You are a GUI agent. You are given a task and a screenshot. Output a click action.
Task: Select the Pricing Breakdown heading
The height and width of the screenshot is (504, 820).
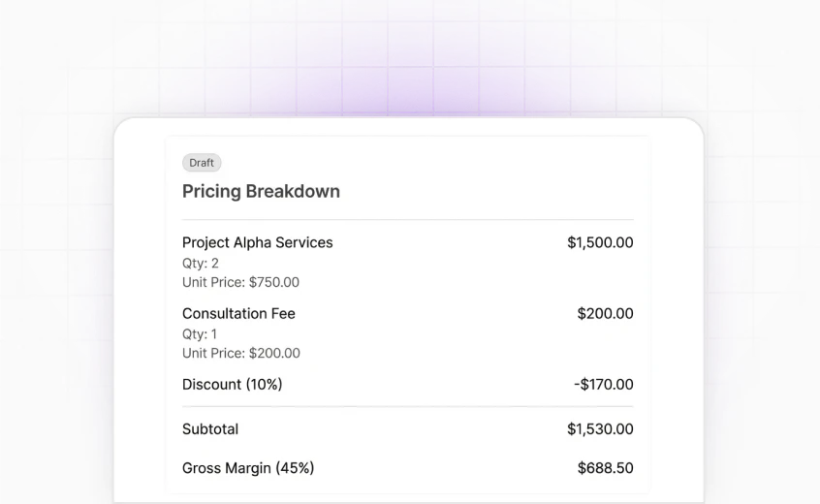click(261, 192)
